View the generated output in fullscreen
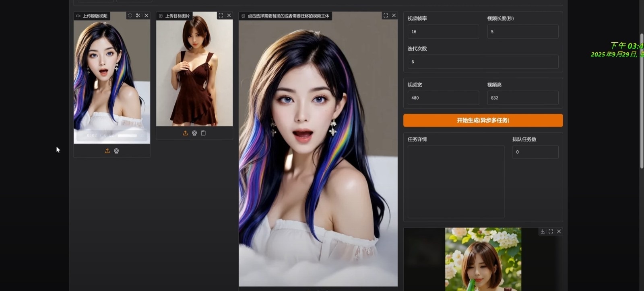 pyautogui.click(x=551, y=232)
